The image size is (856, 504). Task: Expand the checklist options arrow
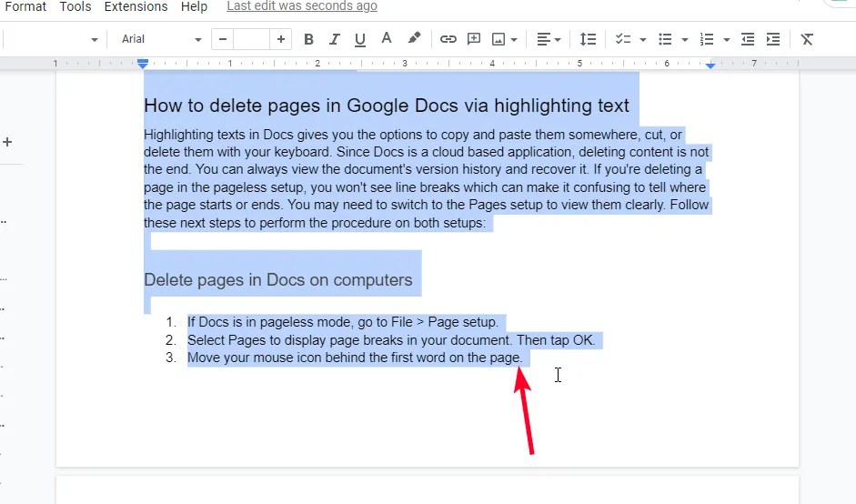pyautogui.click(x=643, y=40)
